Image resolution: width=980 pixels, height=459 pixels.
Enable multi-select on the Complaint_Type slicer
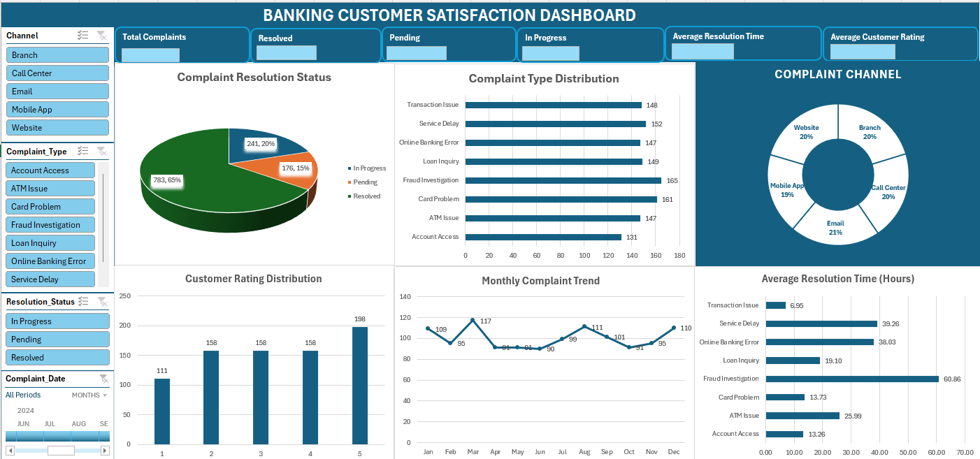pos(82,151)
